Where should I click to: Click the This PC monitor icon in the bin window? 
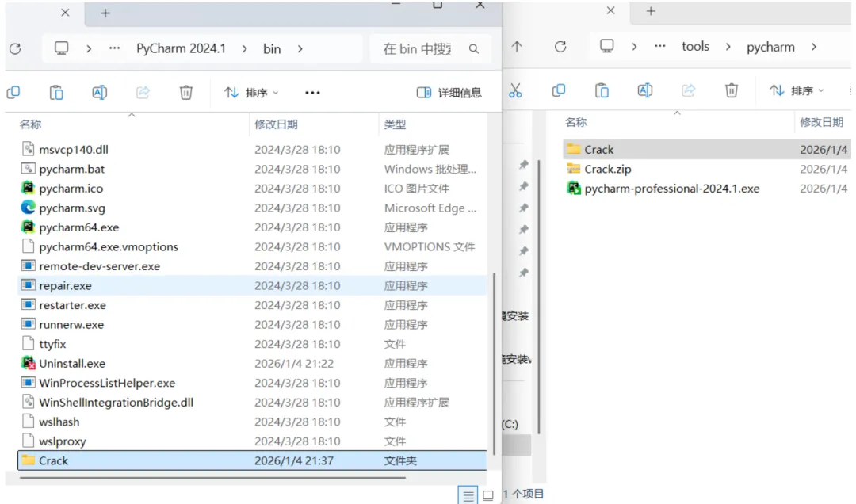click(62, 48)
